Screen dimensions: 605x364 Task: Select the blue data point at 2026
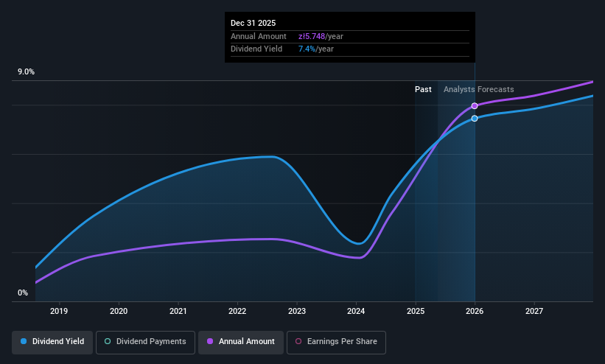point(475,119)
